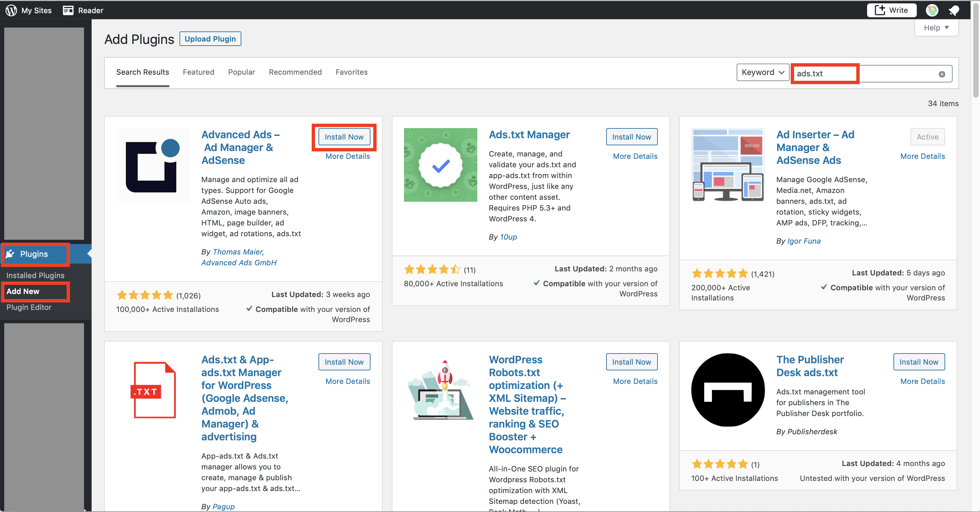Image resolution: width=980 pixels, height=512 pixels.
Task: Click '80,000+ Active Installations' text
Action: pos(453,284)
